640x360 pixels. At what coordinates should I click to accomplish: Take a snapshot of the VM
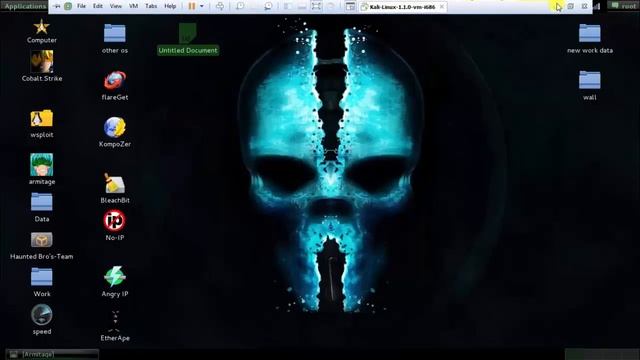coord(240,6)
